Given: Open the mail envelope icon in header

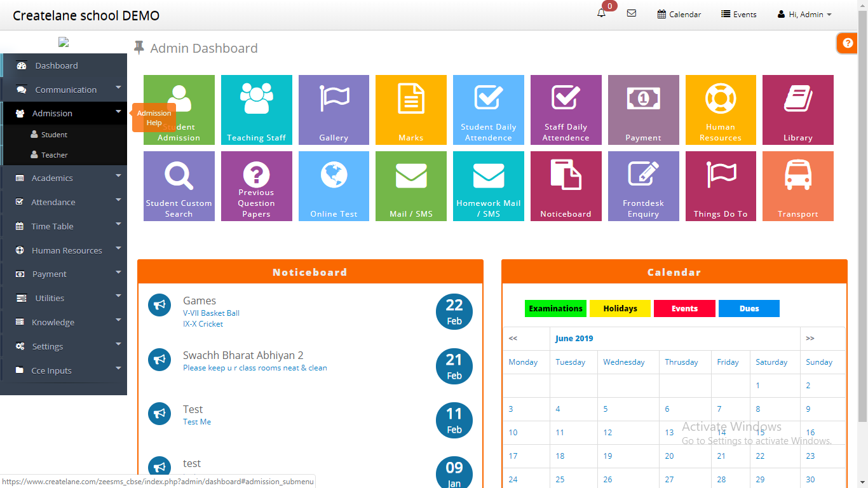Looking at the screenshot, I should tap(631, 13).
